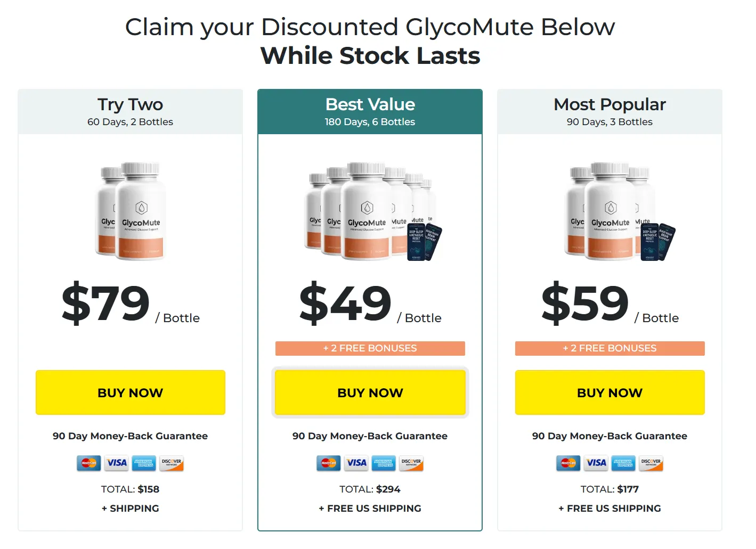Image resolution: width=756 pixels, height=549 pixels.
Task: Click the VISA icon in the Best Value column
Action: [356, 463]
